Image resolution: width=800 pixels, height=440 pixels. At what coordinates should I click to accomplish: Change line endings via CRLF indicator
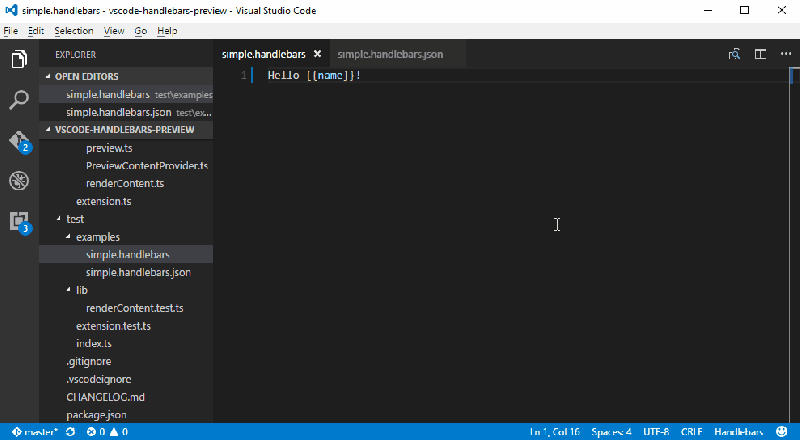pos(691,432)
